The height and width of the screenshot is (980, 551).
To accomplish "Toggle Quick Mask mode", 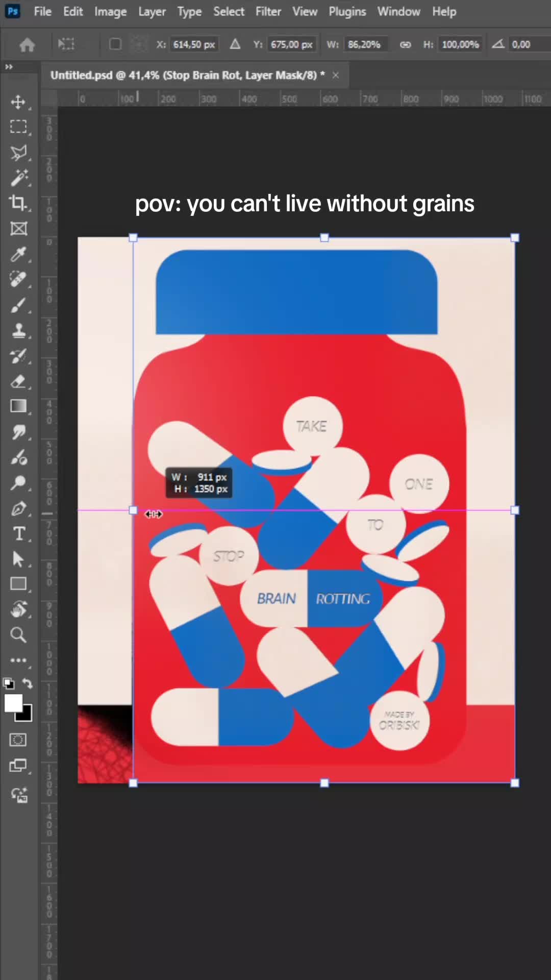I will pyautogui.click(x=18, y=740).
